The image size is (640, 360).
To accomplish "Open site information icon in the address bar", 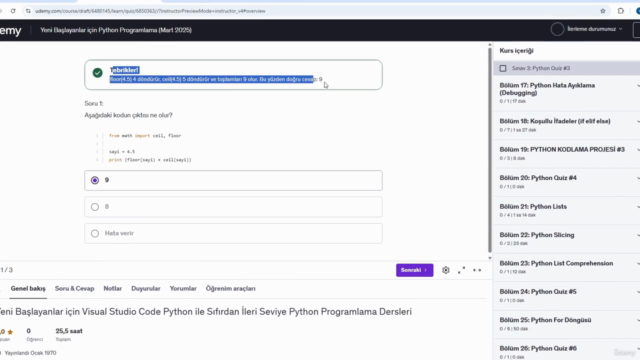I will pyautogui.click(x=28, y=11).
